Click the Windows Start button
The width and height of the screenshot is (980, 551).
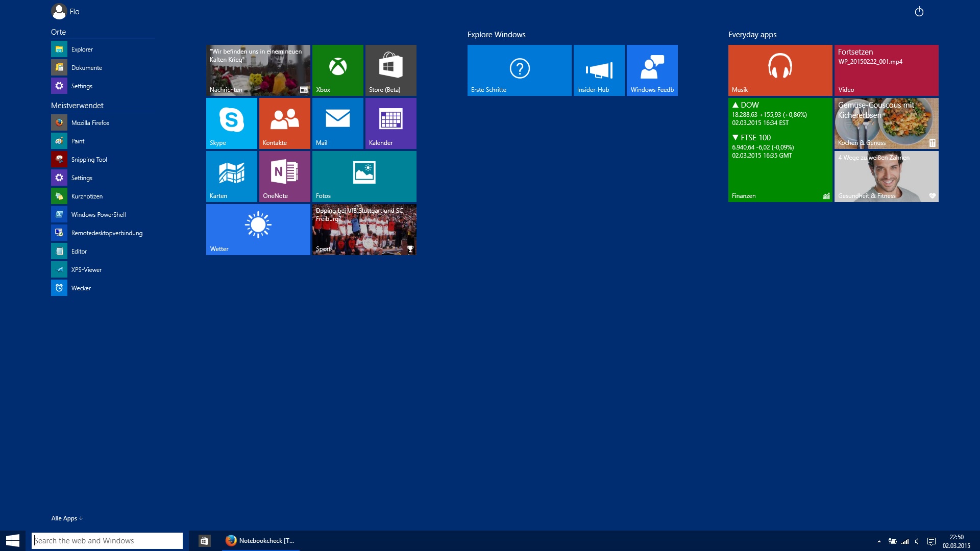[x=12, y=541]
